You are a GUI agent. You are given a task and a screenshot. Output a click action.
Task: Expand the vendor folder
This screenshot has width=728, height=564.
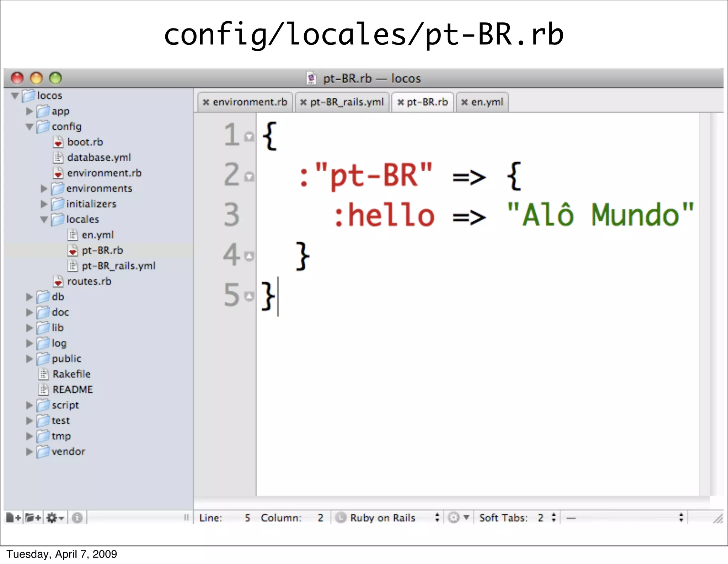30,452
